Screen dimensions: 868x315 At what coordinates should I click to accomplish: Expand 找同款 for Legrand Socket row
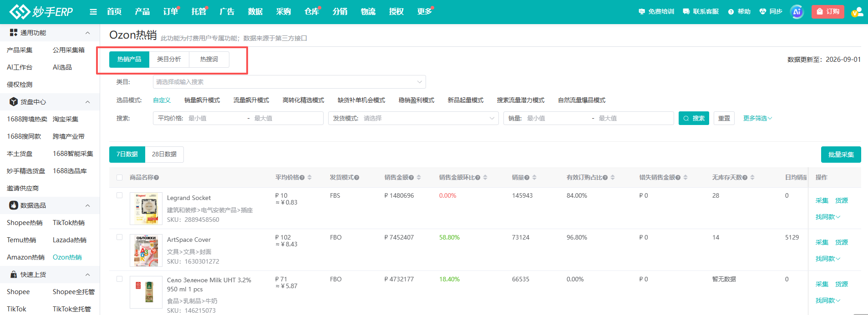pyautogui.click(x=827, y=217)
